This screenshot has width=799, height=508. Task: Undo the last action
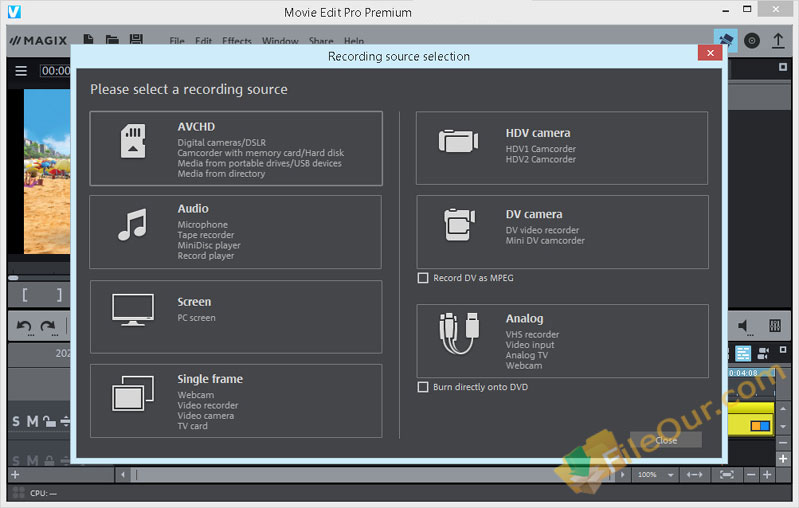(x=24, y=326)
